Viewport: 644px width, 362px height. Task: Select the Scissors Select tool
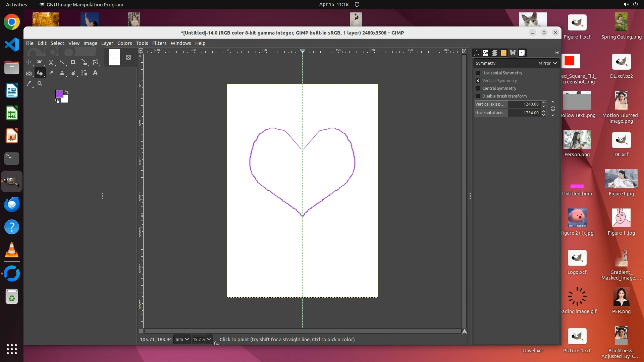pyautogui.click(x=51, y=62)
